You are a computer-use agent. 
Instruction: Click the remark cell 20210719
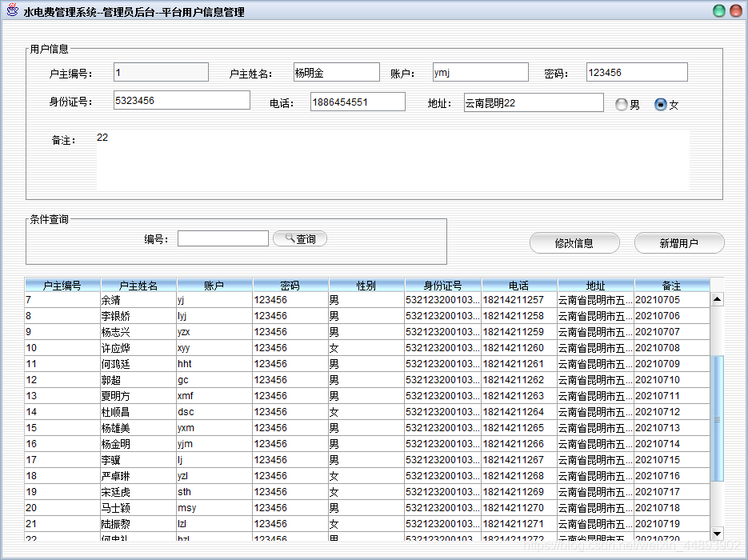click(672, 523)
